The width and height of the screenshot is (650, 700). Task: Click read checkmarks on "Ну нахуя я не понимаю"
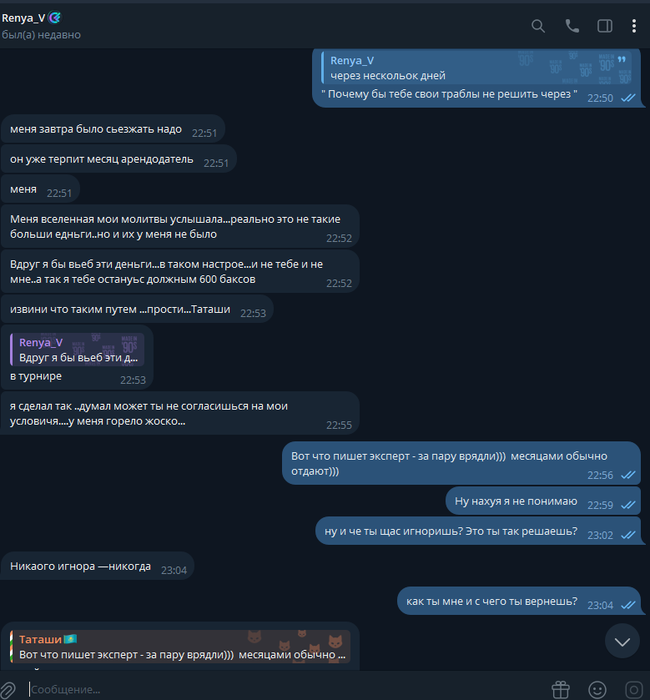(x=628, y=505)
